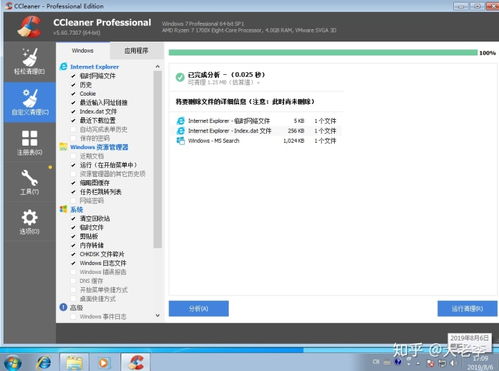Image resolution: width=499 pixels, height=371 pixels.
Task: Click the Internet Explorer group icon
Action: [x=63, y=67]
